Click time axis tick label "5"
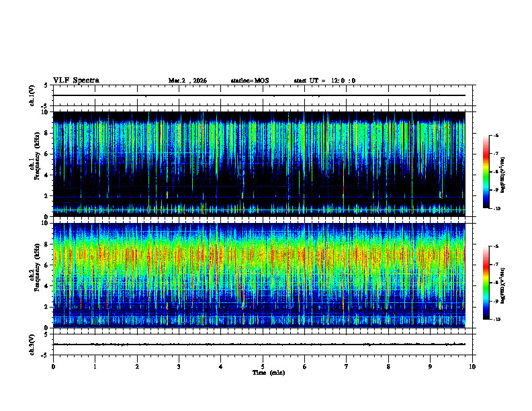The width and height of the screenshot is (532, 411). pos(263,367)
